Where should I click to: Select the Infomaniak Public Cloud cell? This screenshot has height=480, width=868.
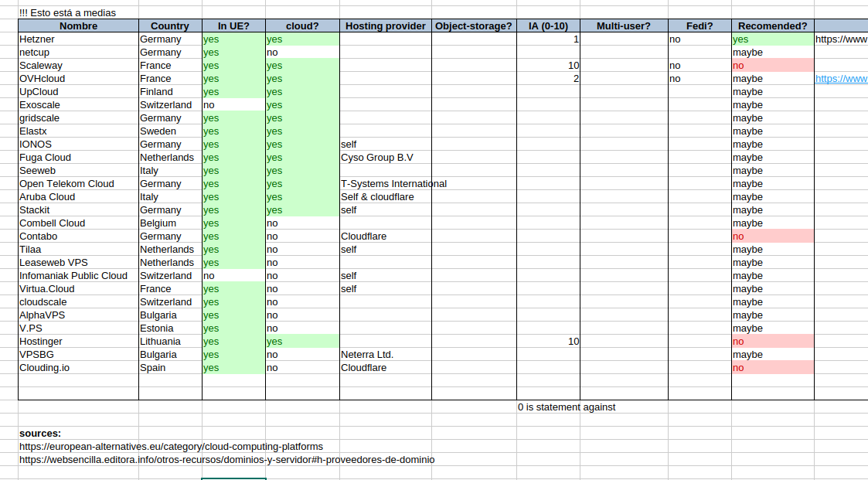(x=78, y=276)
